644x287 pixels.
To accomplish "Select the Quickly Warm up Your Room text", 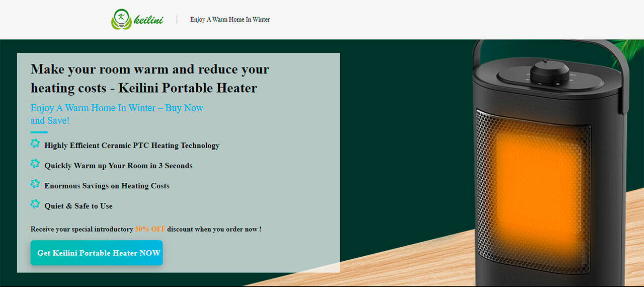I will coord(118,166).
